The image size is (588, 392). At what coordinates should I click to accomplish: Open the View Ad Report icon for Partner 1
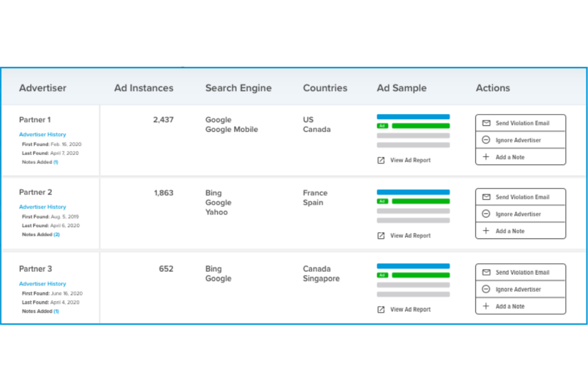tap(381, 160)
